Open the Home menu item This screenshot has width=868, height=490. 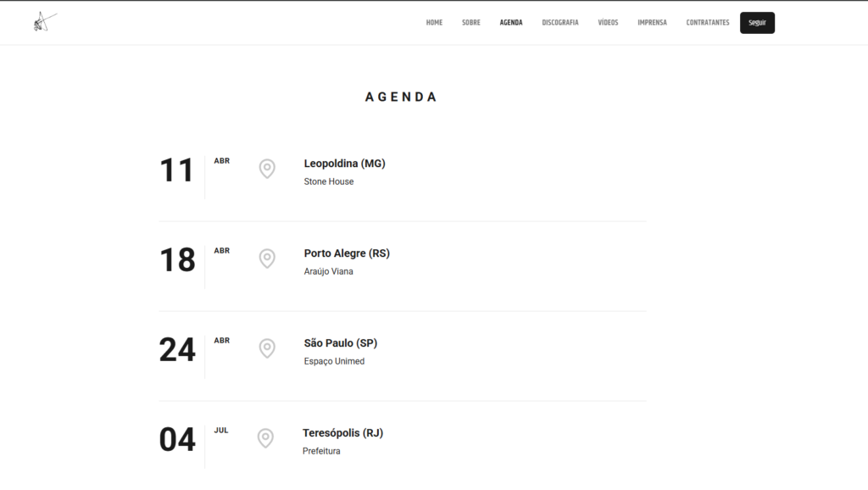pos(434,23)
